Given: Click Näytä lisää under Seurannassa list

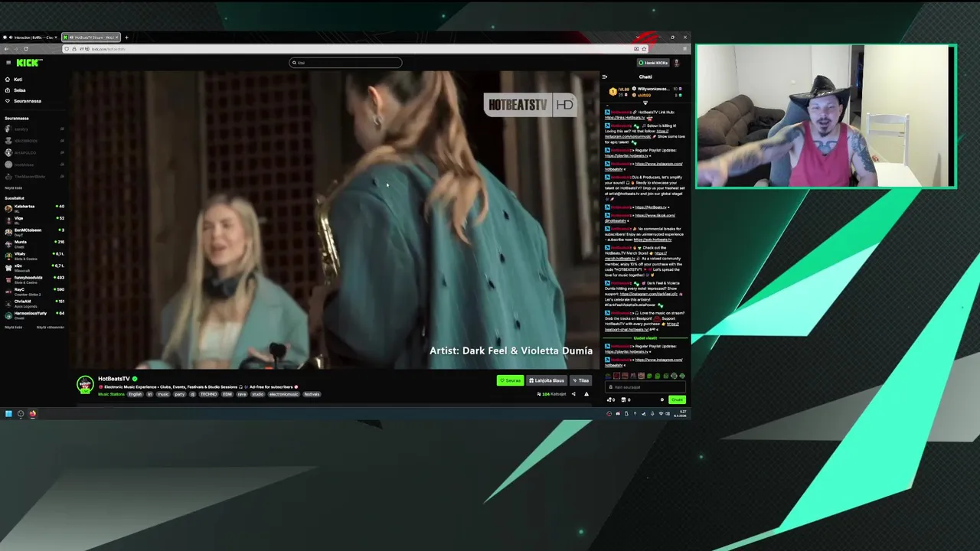Looking at the screenshot, I should [13, 187].
